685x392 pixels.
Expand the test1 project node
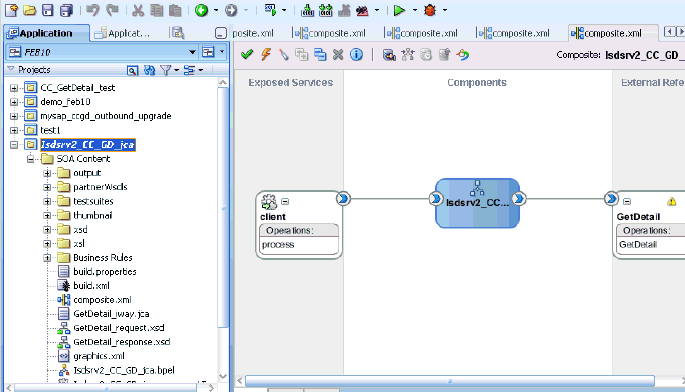pos(14,130)
